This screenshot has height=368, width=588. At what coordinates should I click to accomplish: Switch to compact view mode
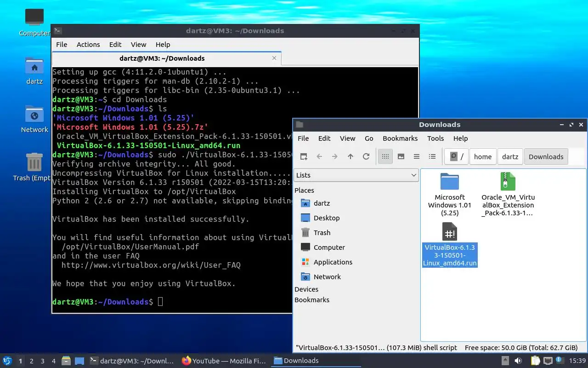click(417, 156)
